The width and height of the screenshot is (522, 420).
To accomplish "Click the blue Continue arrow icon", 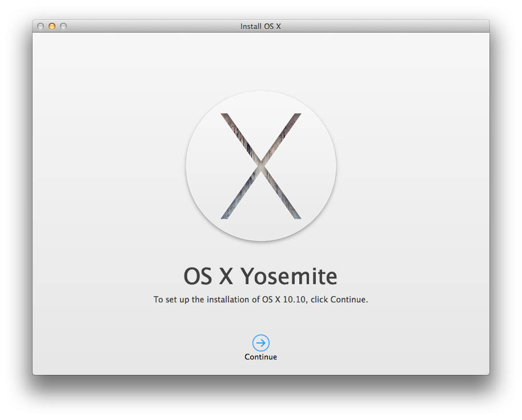I will coord(260,343).
